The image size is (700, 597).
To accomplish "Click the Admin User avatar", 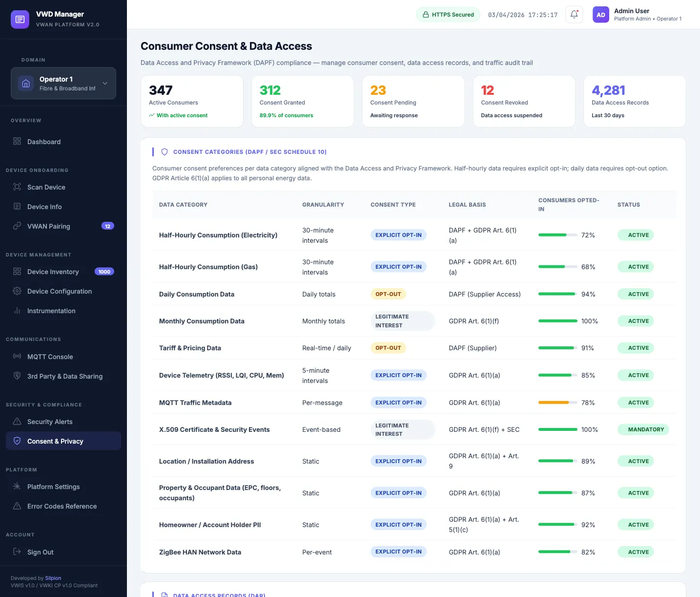I will pos(600,15).
